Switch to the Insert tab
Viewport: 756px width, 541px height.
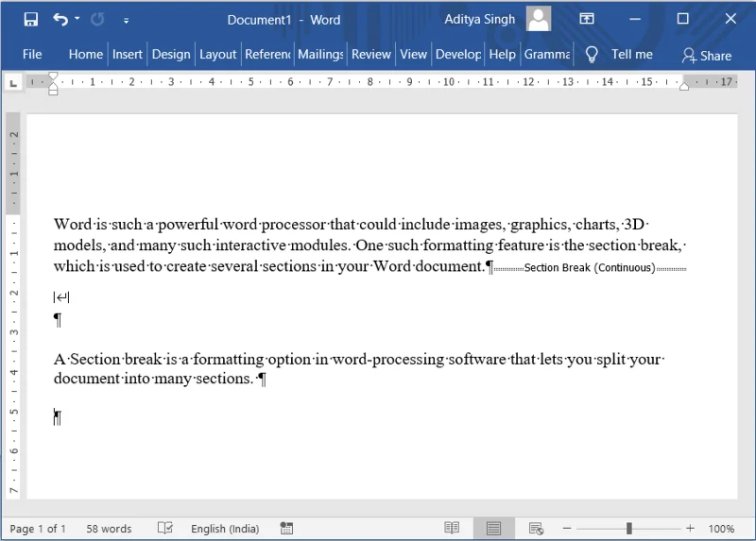pos(128,54)
